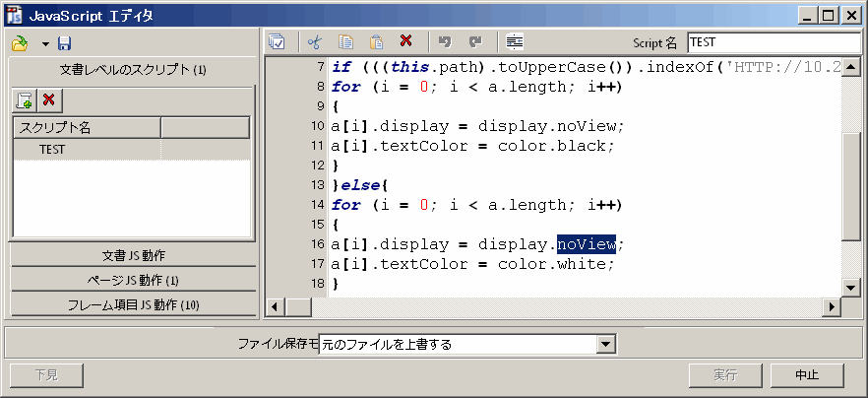Click vertical scrollbar down arrow in editor
Screen dimensions: 868x398
coord(851,288)
